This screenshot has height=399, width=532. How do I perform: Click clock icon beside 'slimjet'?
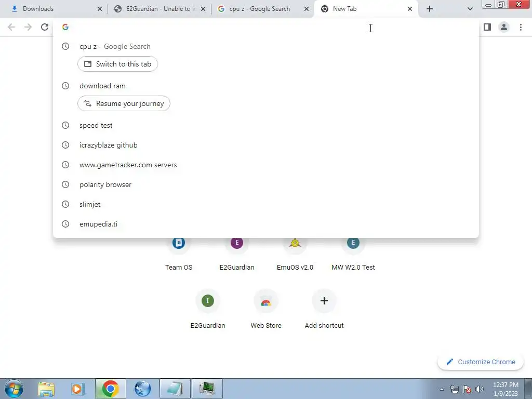tap(65, 204)
